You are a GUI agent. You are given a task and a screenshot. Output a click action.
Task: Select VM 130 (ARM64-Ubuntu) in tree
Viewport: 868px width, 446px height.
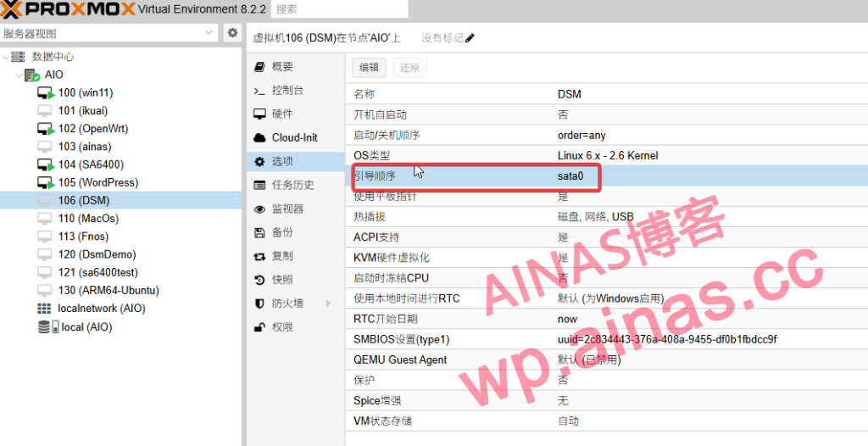click(120, 290)
